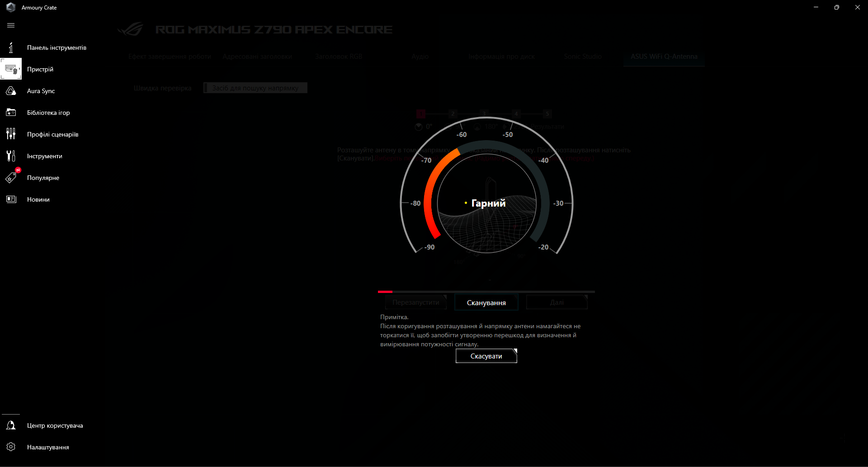This screenshot has width=868, height=467.
Task: Select the Інструменти tools icon
Action: 11,156
